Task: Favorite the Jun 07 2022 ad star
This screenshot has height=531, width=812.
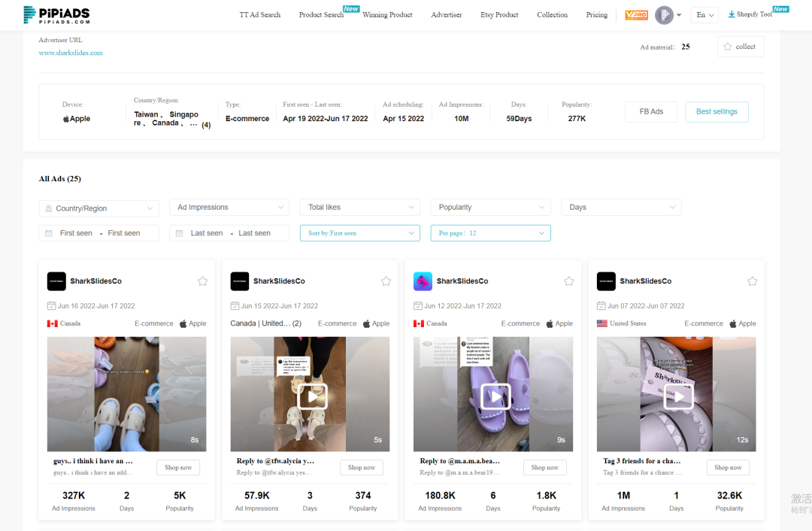Action: (752, 281)
